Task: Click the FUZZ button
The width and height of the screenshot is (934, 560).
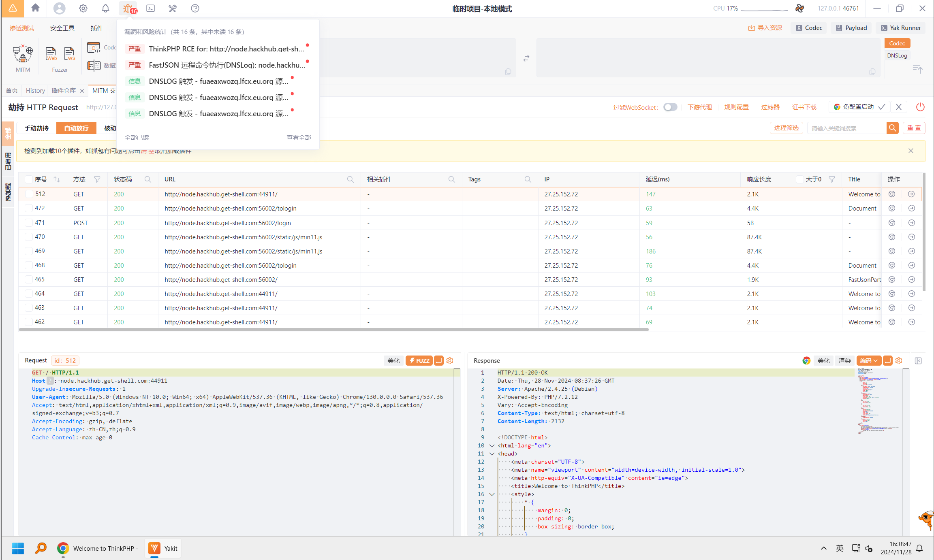Action: pos(419,360)
